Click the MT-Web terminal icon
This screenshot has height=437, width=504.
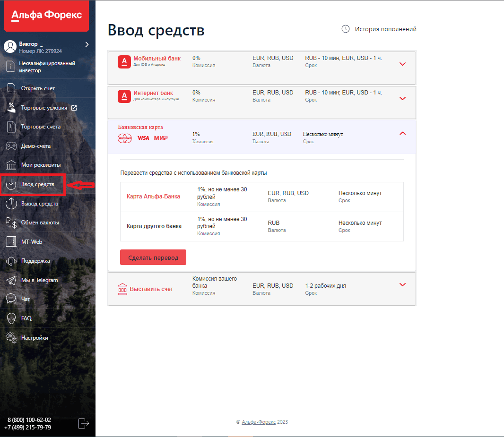click(x=11, y=241)
